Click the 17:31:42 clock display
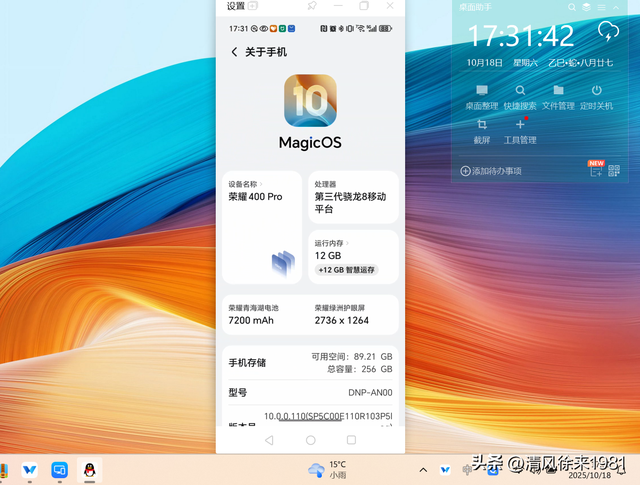640x485 pixels. [521, 36]
